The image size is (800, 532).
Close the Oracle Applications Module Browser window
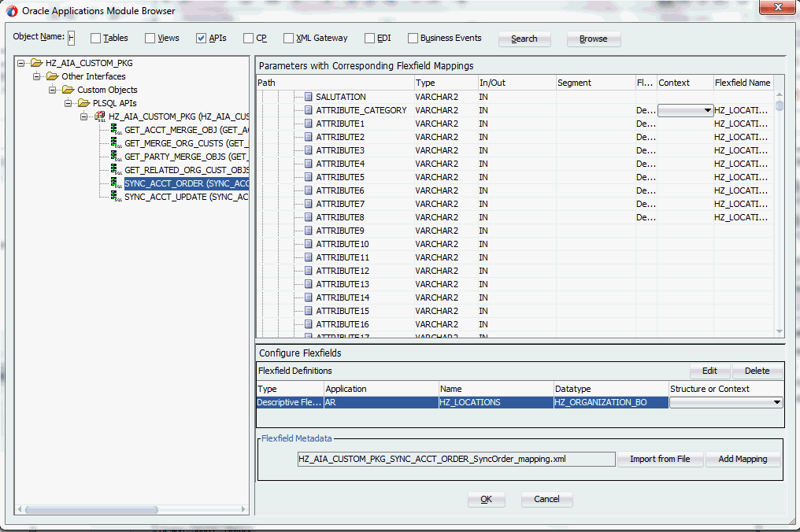[777, 7]
